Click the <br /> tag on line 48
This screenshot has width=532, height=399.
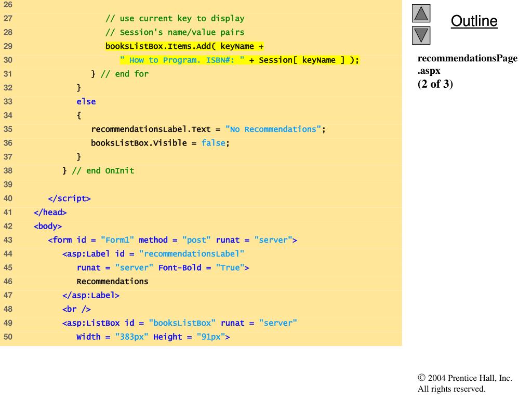(77, 309)
